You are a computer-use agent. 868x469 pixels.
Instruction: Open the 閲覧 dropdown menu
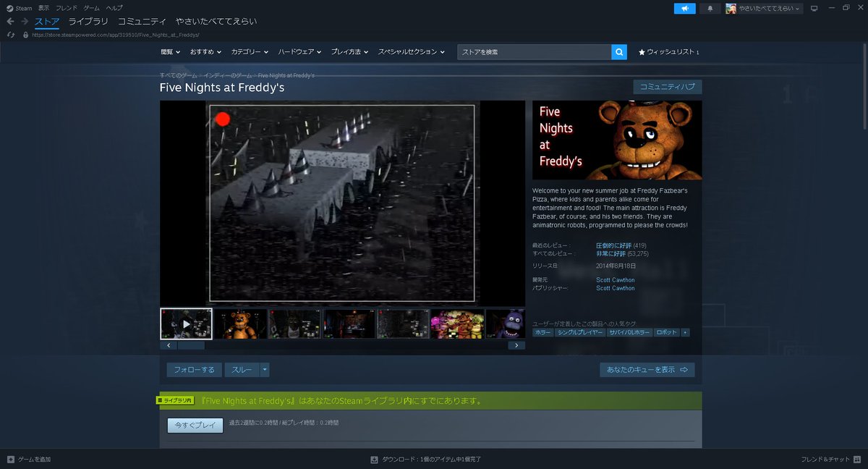pyautogui.click(x=171, y=52)
